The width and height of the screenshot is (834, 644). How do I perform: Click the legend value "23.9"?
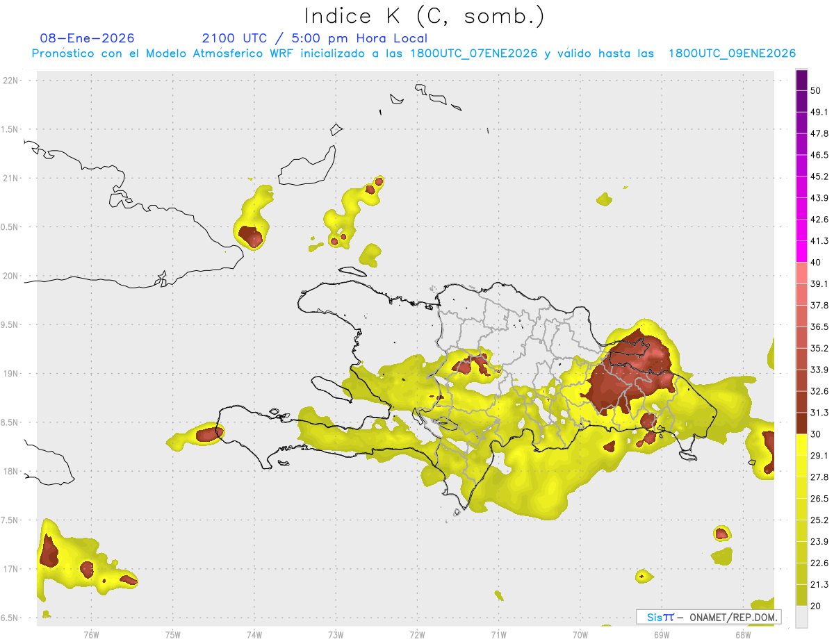(x=819, y=542)
